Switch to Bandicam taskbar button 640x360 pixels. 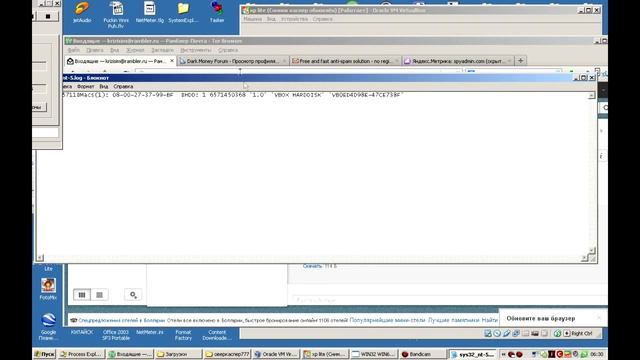(x=422, y=354)
